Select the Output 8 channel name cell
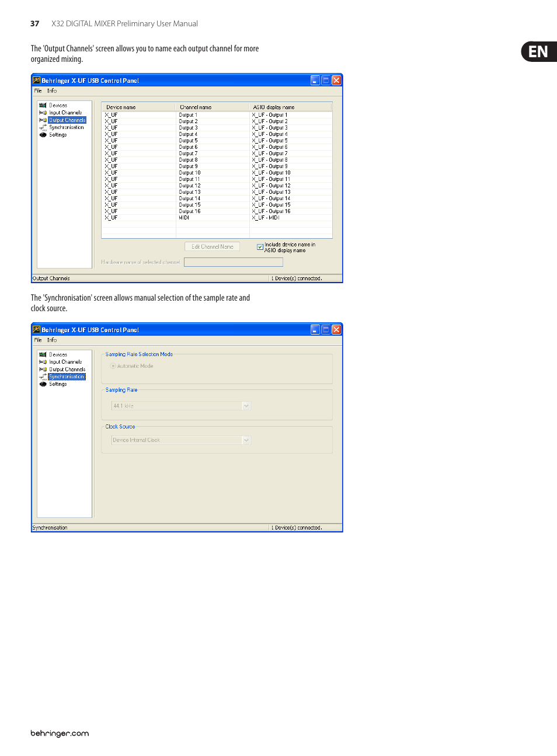 [x=188, y=160]
